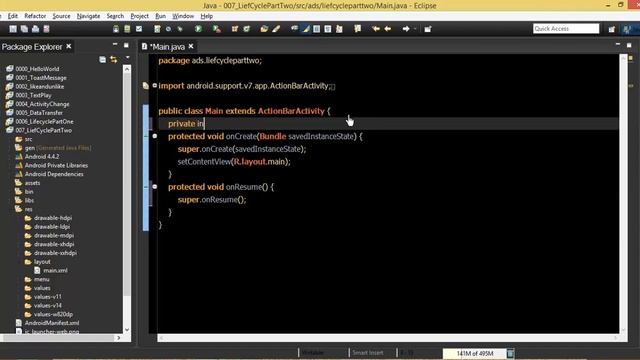Open the Navigate menu
This screenshot has width=640, height=360.
(x=89, y=16)
